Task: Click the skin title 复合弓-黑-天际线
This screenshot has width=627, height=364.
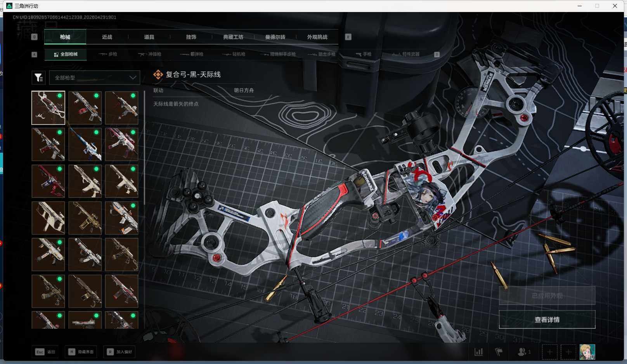Action: (x=193, y=74)
